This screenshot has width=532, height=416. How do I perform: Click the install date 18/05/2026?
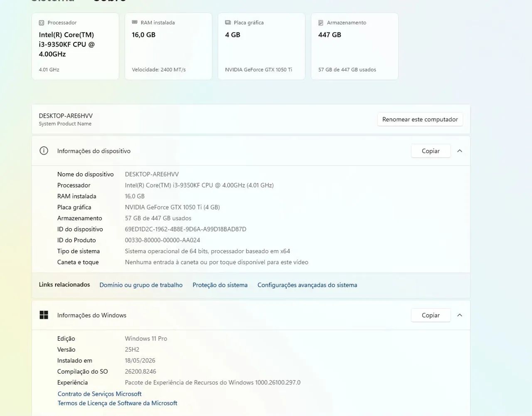(140, 361)
